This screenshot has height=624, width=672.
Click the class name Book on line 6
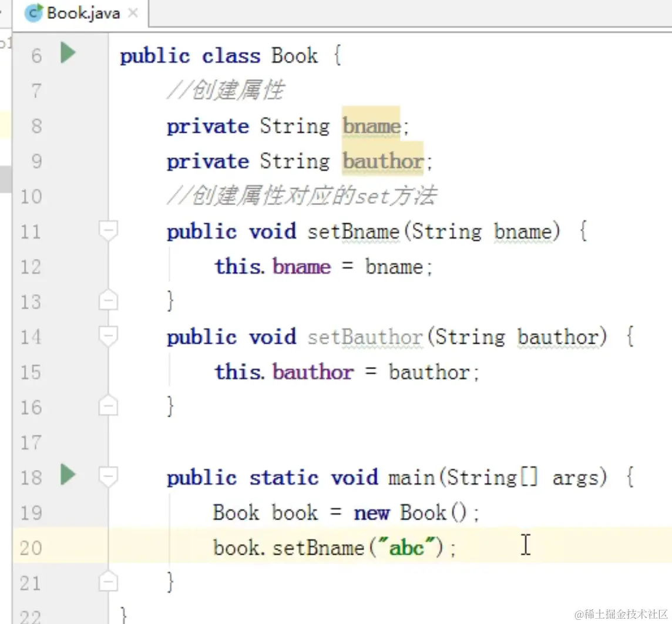click(x=295, y=56)
